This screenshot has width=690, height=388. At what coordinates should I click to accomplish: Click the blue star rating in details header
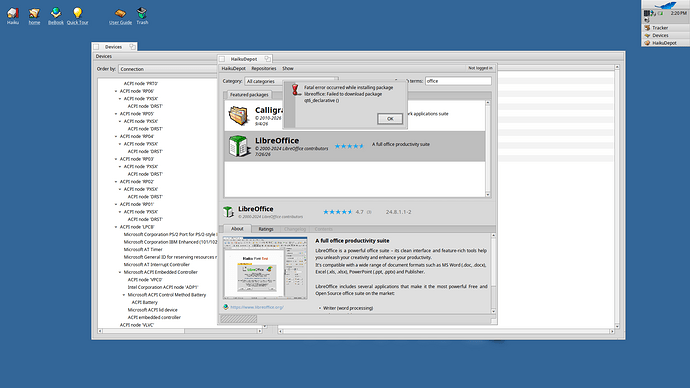pyautogui.click(x=338, y=212)
